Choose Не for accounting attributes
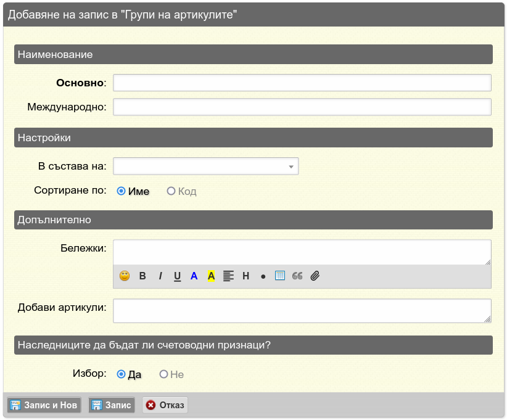Viewport: 507px width, 420px height. pos(171,374)
